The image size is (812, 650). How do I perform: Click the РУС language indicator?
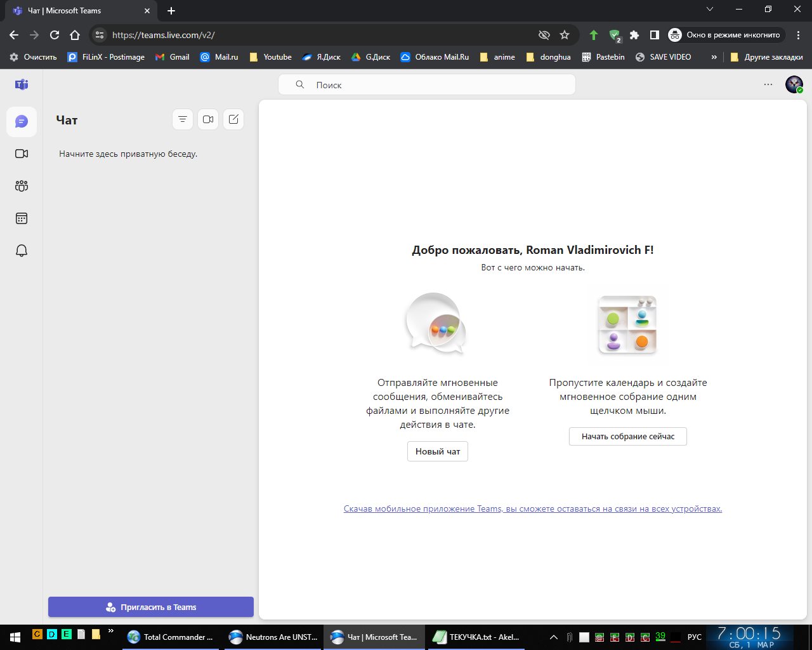click(x=695, y=637)
